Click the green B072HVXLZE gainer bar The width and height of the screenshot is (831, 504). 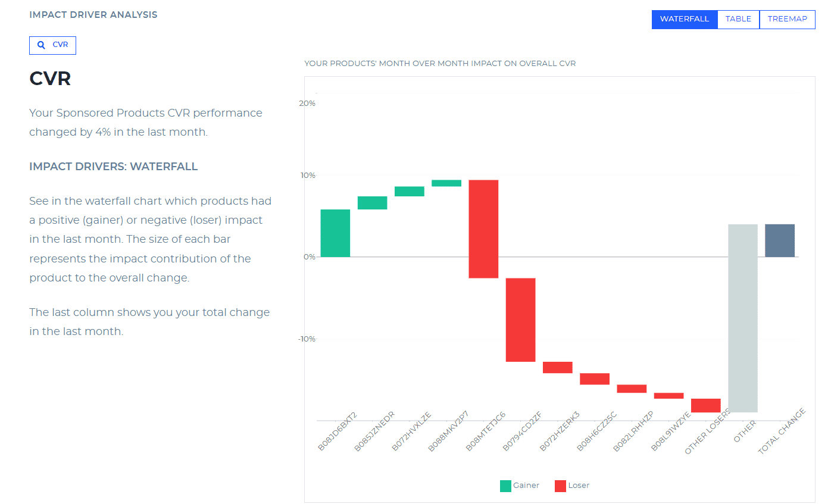coord(410,191)
